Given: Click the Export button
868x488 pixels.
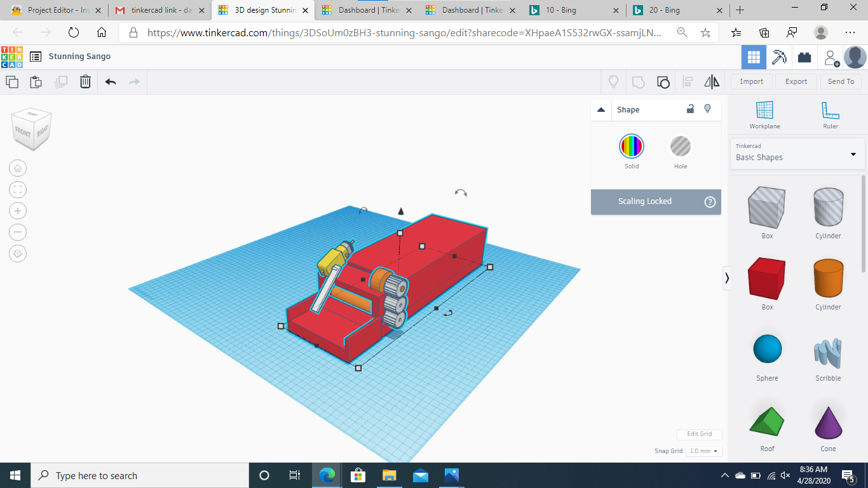Looking at the screenshot, I should 796,81.
